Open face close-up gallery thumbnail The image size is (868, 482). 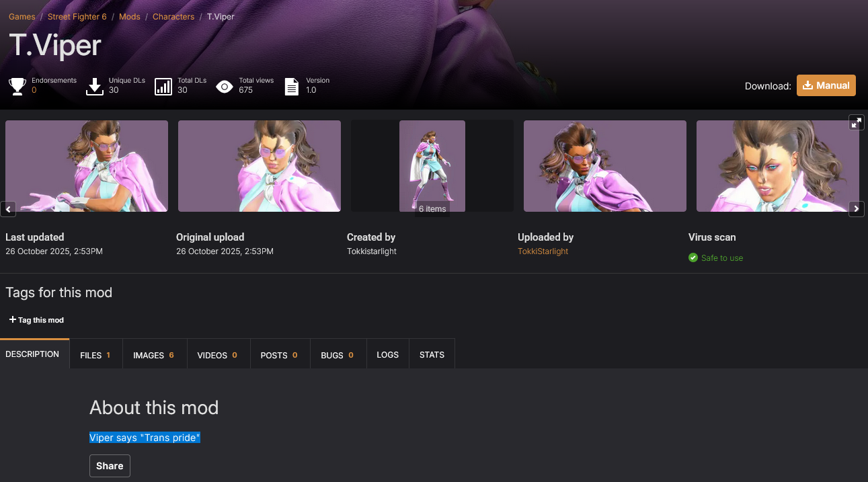pyautogui.click(x=778, y=166)
